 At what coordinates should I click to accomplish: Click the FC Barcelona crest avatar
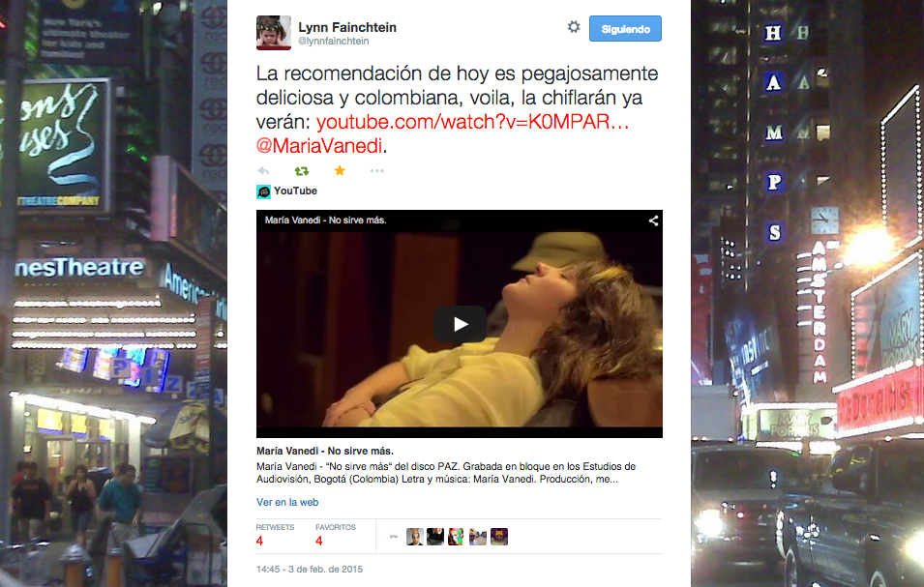click(x=499, y=537)
